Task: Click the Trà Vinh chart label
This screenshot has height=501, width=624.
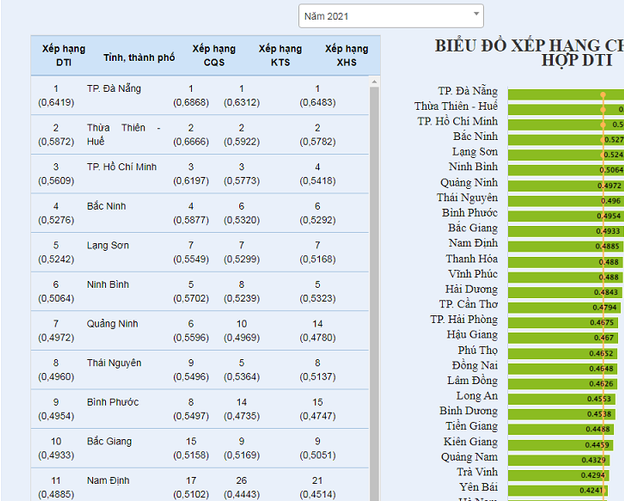Action: [x=477, y=472]
